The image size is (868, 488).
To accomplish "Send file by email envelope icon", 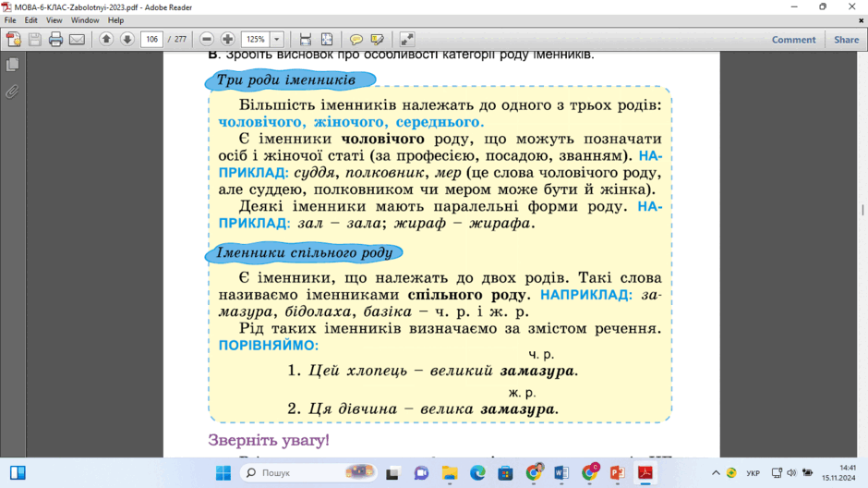I will click(x=77, y=40).
